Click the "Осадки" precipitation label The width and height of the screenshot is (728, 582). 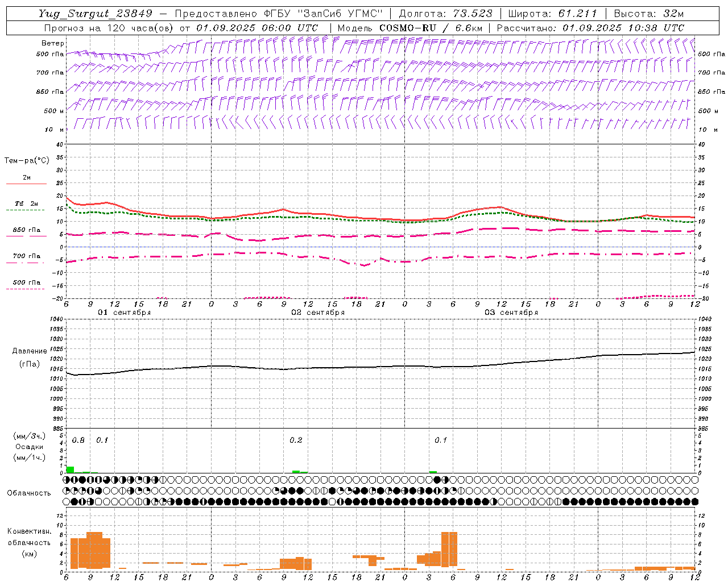click(x=29, y=447)
